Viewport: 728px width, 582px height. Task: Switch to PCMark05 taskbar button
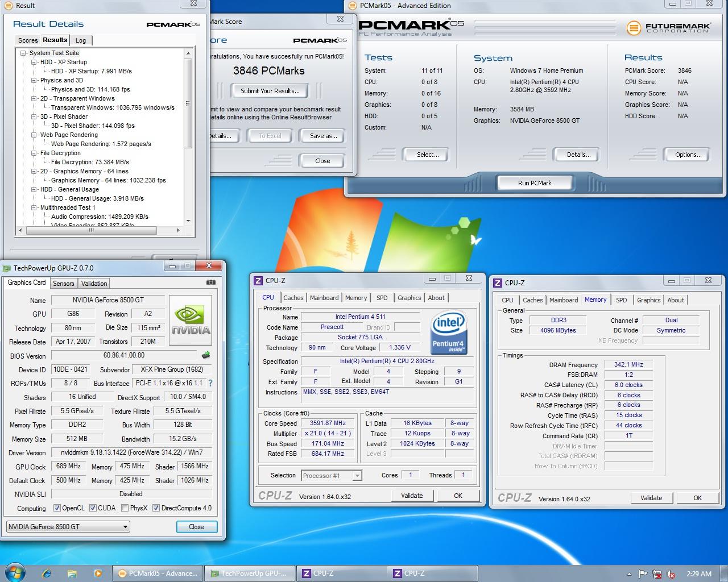tap(157, 573)
